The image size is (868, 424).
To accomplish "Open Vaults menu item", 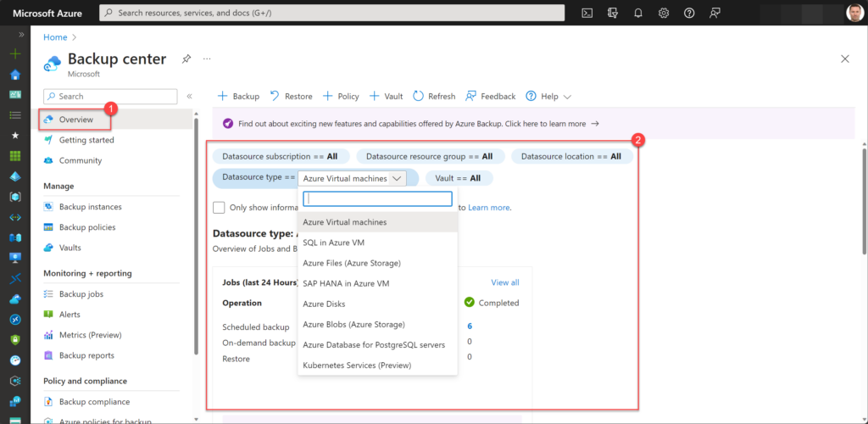I will (70, 248).
